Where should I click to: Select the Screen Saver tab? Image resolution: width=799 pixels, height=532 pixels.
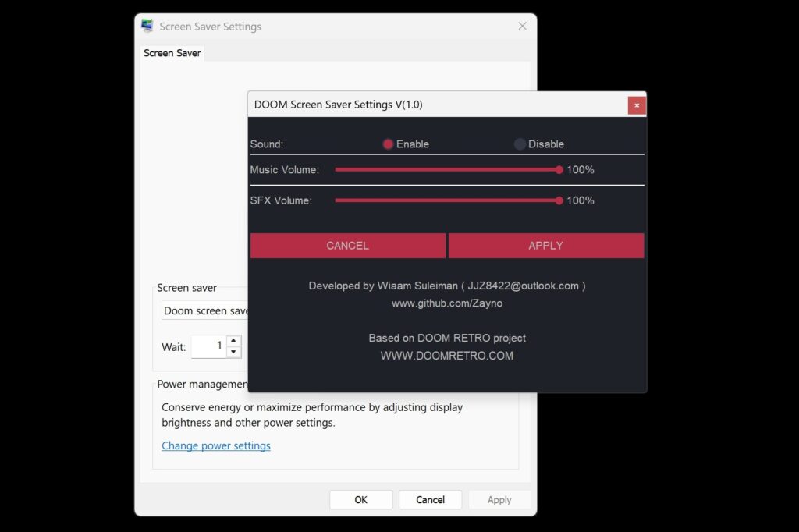[172, 52]
